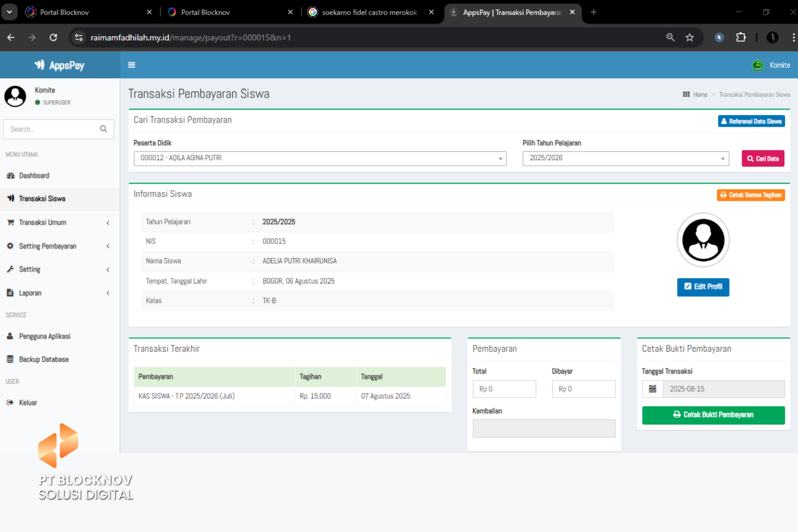Switch to the soekarno fidel castro tab
The image size is (798, 532).
[369, 12]
